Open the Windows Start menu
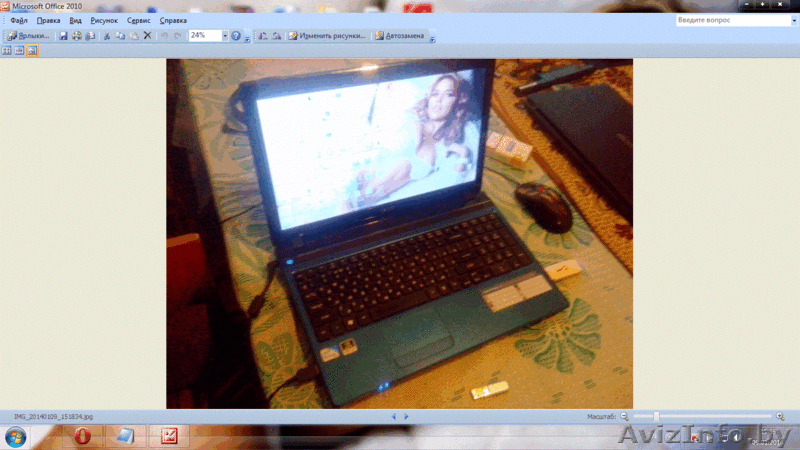The height and width of the screenshot is (450, 800). [x=16, y=437]
